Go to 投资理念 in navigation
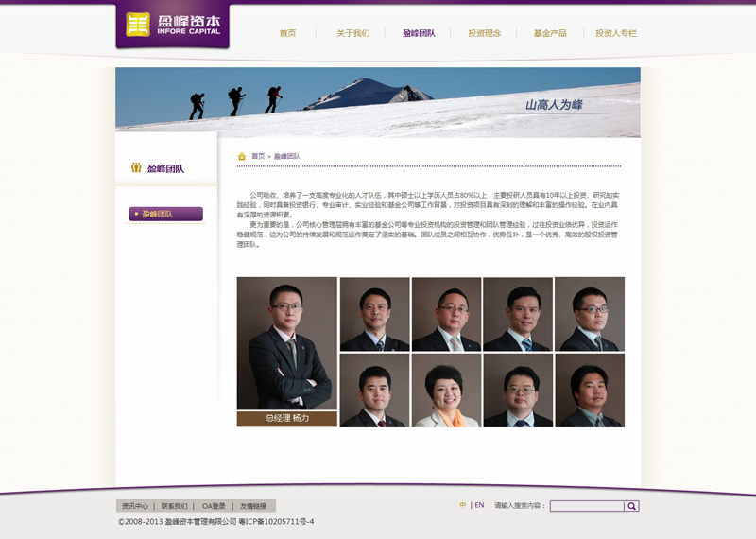Screen dimensions: 756x539 click(484, 33)
